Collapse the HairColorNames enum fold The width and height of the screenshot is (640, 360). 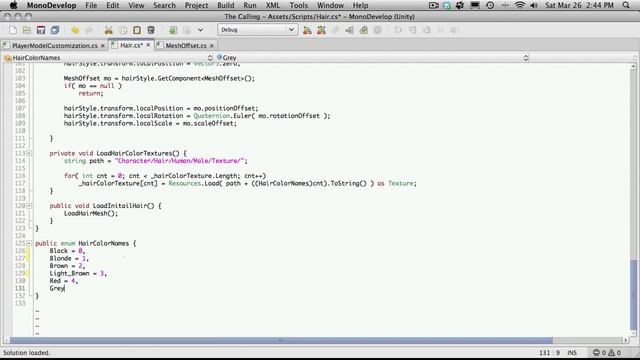29,243
